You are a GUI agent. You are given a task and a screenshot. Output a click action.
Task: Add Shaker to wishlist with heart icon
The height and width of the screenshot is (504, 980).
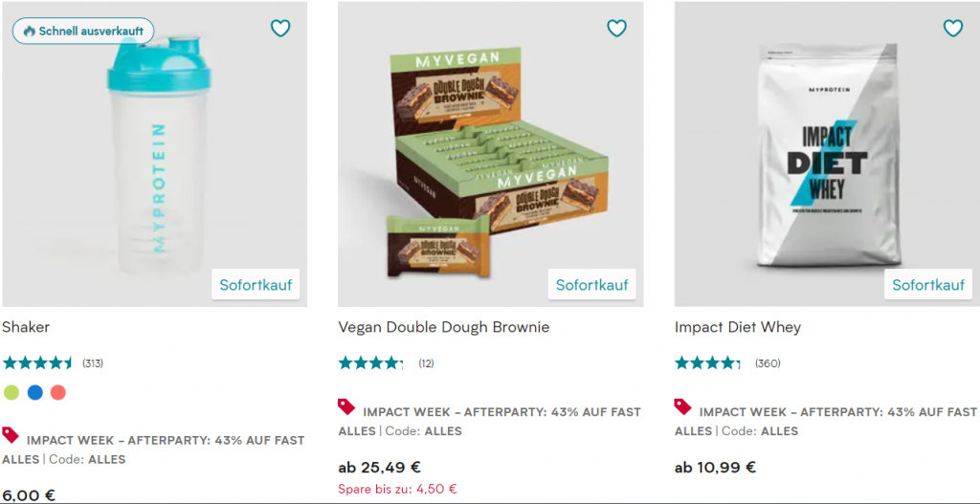280,28
